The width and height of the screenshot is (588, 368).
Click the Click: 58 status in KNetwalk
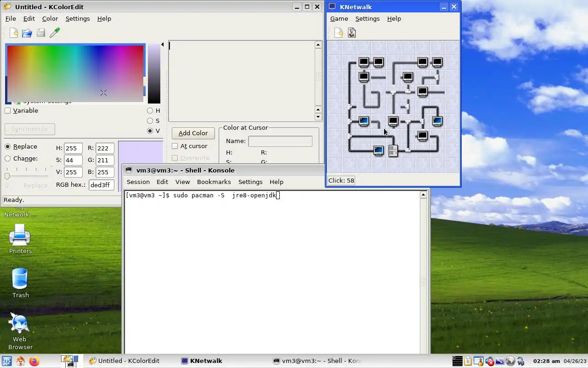point(341,181)
